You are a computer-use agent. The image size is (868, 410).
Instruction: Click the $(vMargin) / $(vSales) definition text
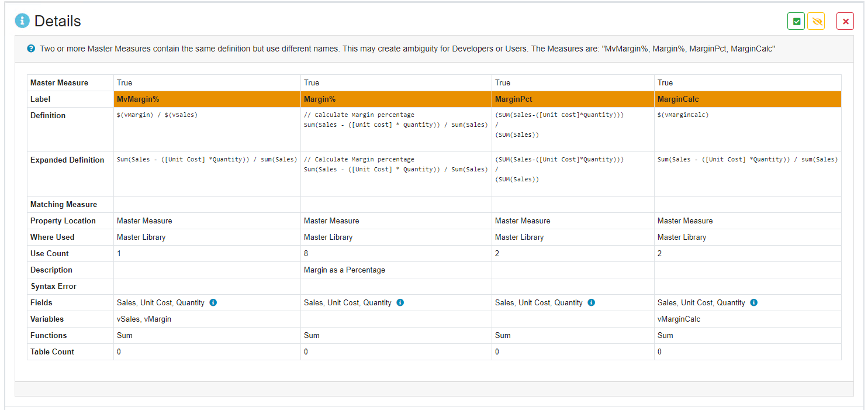pyautogui.click(x=157, y=115)
